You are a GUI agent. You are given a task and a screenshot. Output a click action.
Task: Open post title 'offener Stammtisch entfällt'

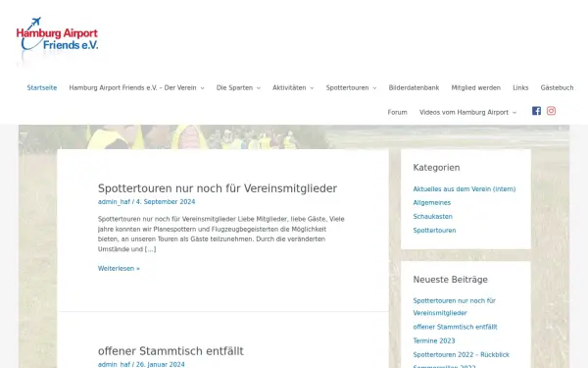(171, 351)
